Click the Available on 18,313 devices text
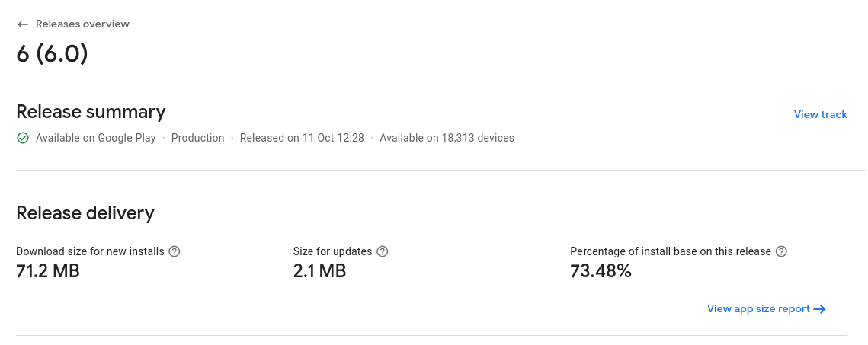868x345 pixels. coord(447,138)
